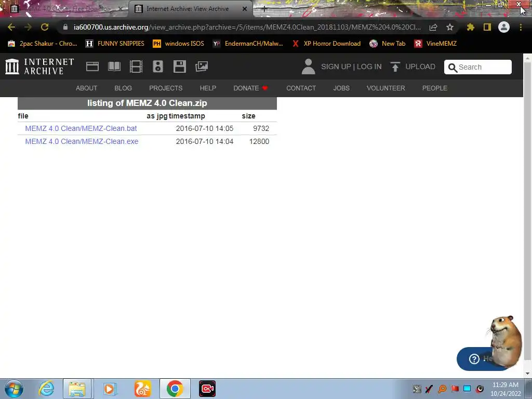532x399 pixels.
Task: Open the Images icon
Action: 202,66
